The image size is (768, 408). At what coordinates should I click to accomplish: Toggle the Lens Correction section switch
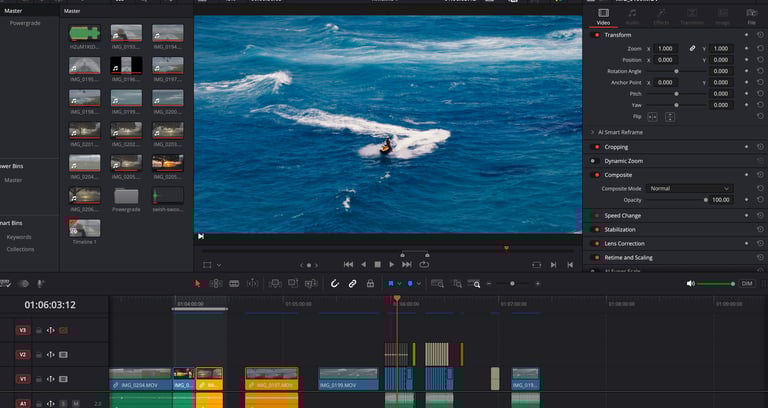[x=596, y=243]
